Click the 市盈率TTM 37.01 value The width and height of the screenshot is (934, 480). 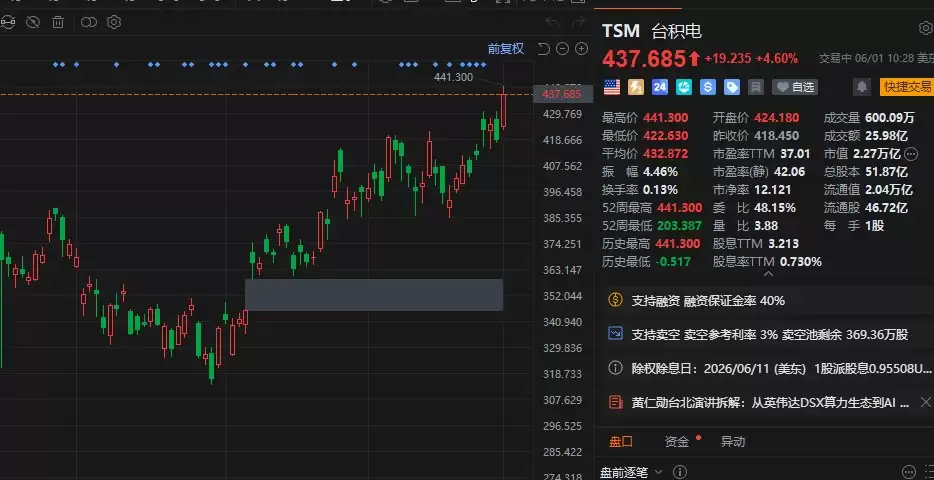pyautogui.click(x=796, y=154)
